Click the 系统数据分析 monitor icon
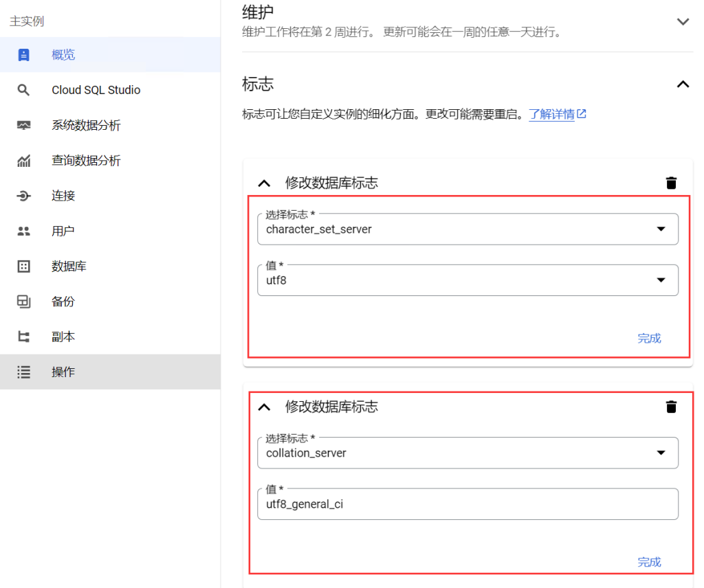The width and height of the screenshot is (704, 588). 24,125
